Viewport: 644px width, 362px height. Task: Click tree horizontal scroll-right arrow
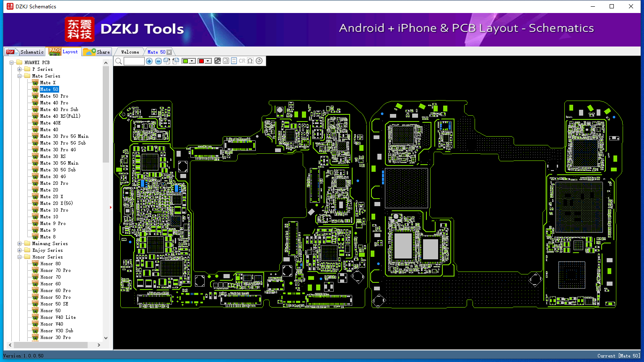tap(99, 345)
